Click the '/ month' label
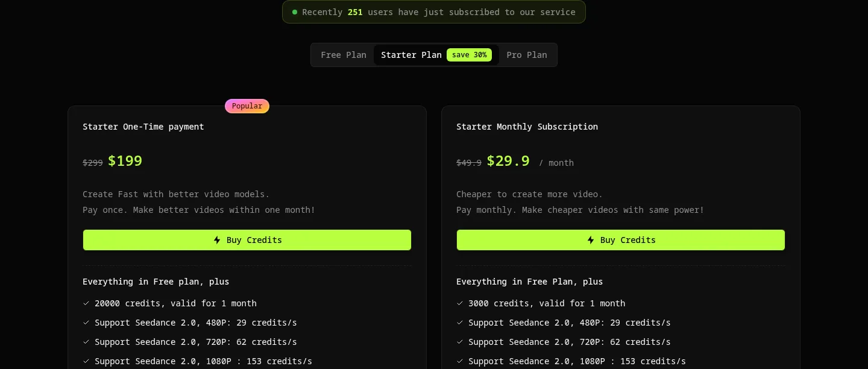Image resolution: width=868 pixels, height=369 pixels. tap(556, 163)
